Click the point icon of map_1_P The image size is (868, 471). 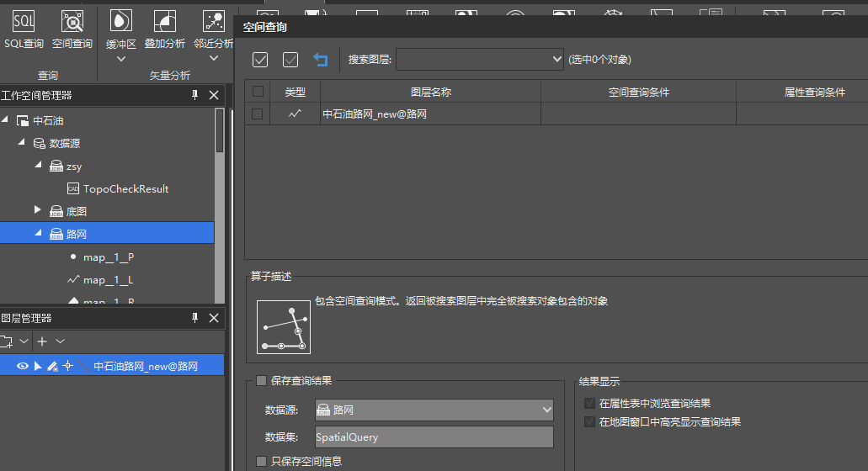coord(73,257)
